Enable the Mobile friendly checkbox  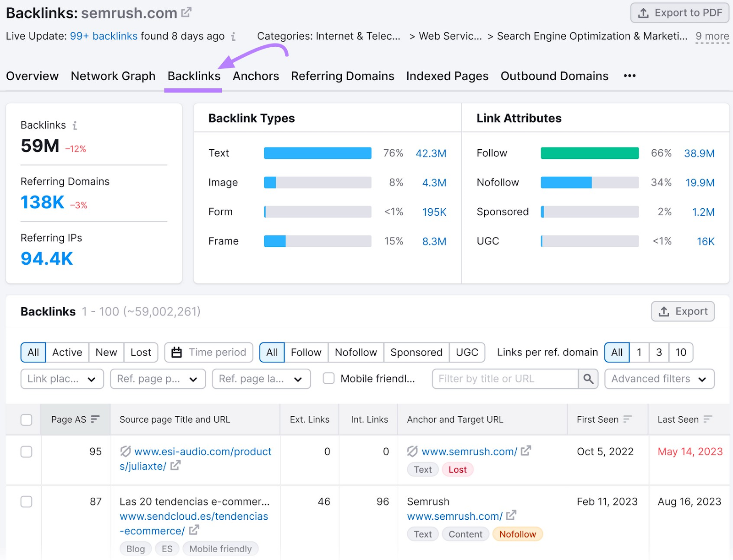coord(328,378)
